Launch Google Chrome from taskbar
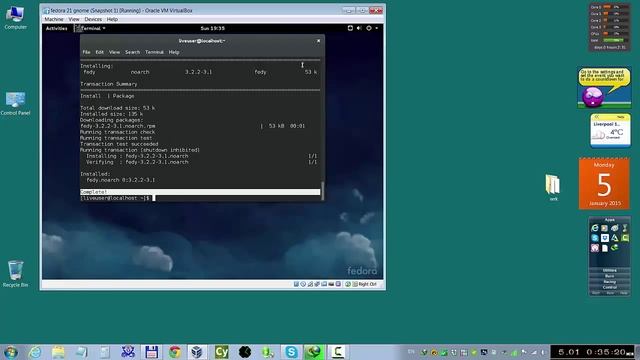 [x=175, y=352]
